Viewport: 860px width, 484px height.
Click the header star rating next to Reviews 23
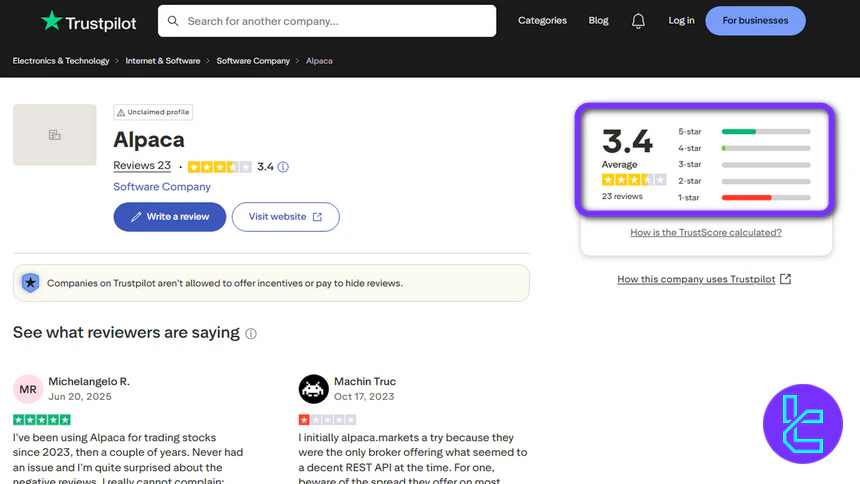[x=219, y=167]
